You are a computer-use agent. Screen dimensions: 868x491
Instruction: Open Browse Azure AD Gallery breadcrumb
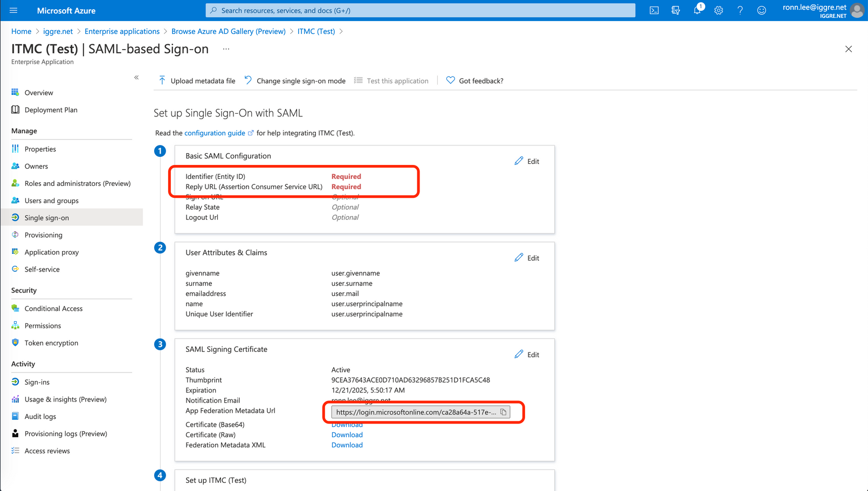[229, 31]
